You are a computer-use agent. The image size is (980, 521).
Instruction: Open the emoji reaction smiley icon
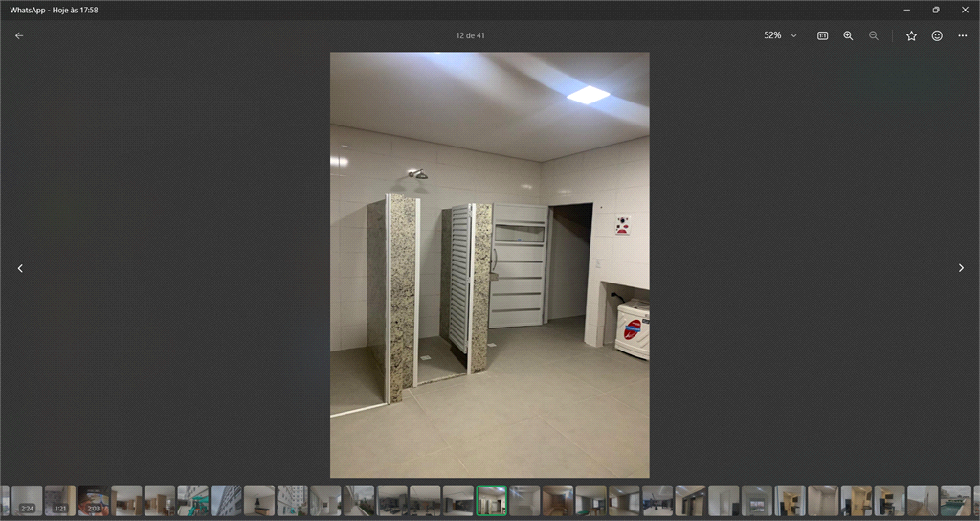click(x=937, y=35)
